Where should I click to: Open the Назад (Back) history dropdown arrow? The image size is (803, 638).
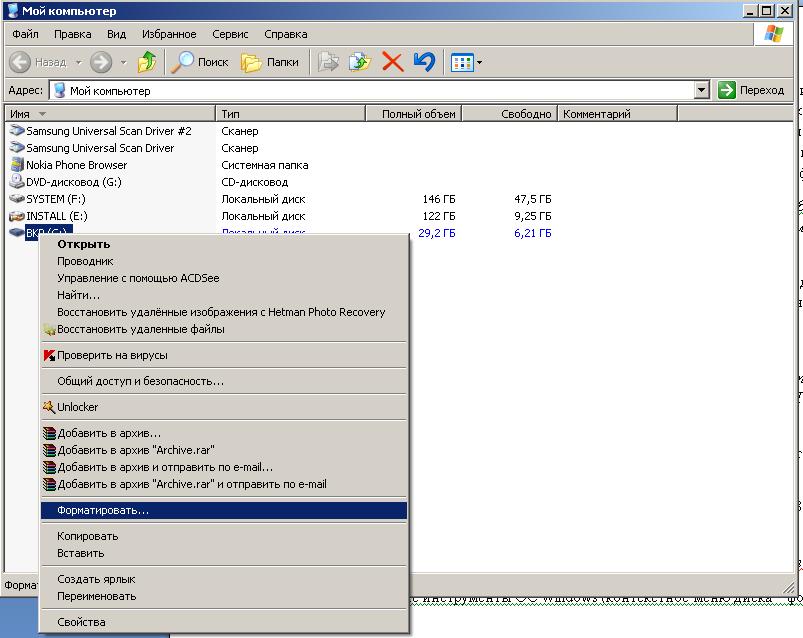click(77, 62)
